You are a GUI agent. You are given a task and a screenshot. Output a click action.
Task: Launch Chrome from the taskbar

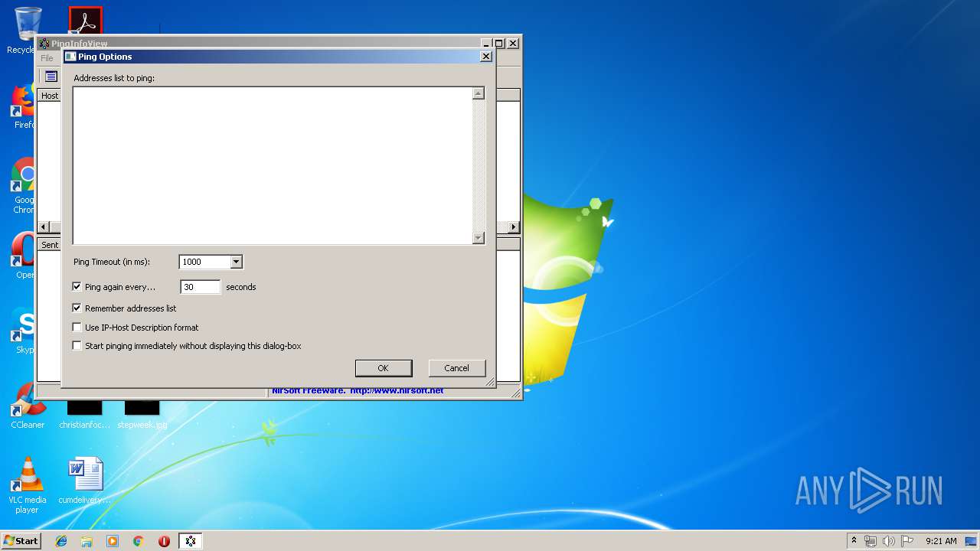(x=139, y=541)
